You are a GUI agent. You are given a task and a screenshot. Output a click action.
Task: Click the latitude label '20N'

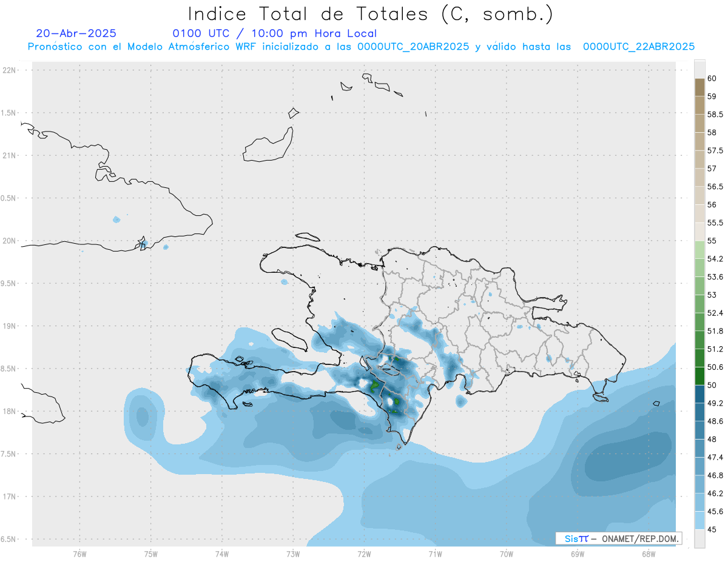(9, 241)
